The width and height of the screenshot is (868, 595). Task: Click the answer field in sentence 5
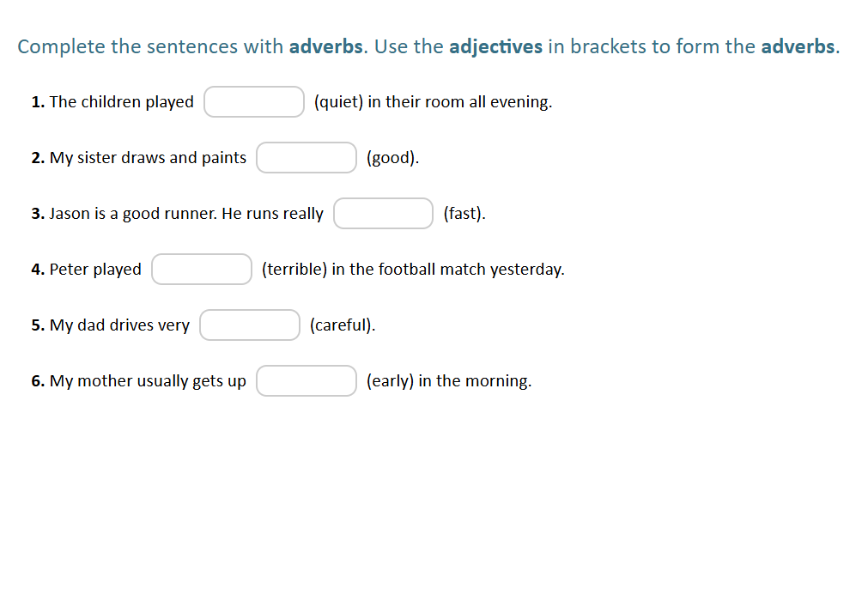[x=249, y=325]
